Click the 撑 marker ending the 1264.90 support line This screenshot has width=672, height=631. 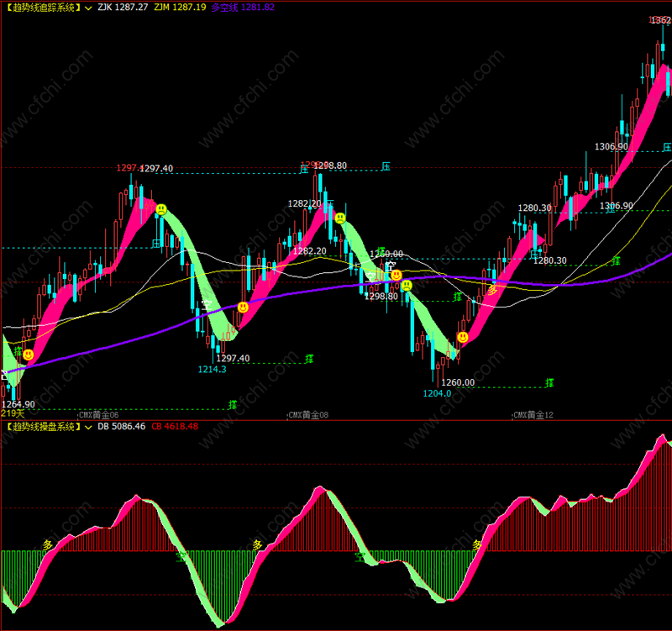(x=233, y=405)
